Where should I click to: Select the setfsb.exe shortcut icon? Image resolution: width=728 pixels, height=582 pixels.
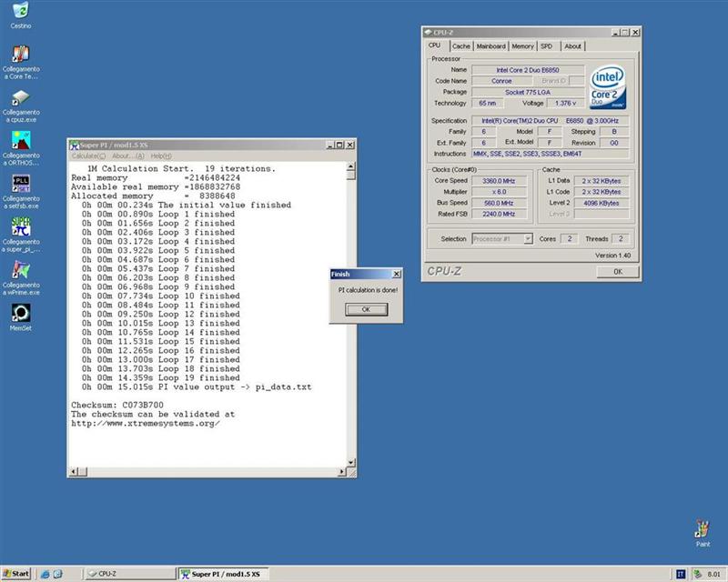pos(20,184)
